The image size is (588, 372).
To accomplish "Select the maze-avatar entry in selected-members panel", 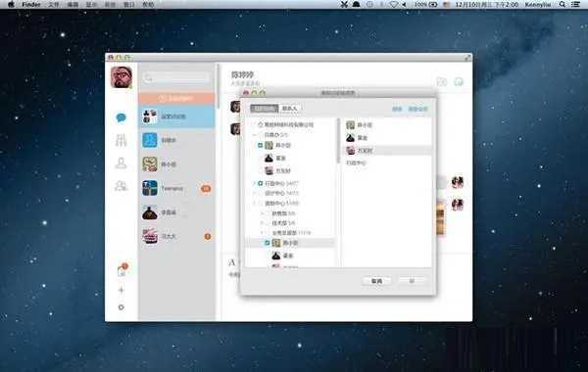I will pos(387,124).
